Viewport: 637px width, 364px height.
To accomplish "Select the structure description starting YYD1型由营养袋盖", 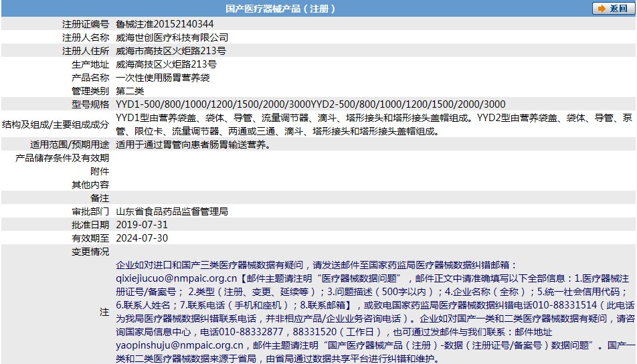I will point(374,124).
